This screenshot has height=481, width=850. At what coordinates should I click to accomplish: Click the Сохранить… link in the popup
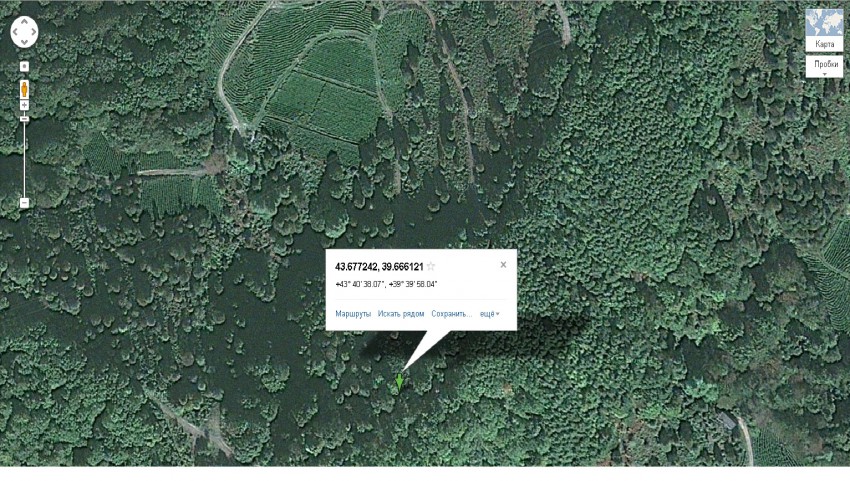(x=452, y=314)
